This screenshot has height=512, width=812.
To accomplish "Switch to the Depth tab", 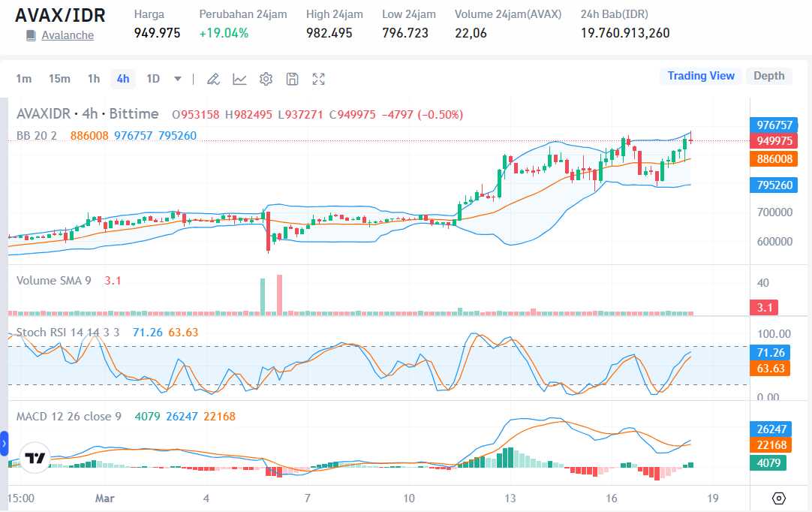I will coord(768,76).
